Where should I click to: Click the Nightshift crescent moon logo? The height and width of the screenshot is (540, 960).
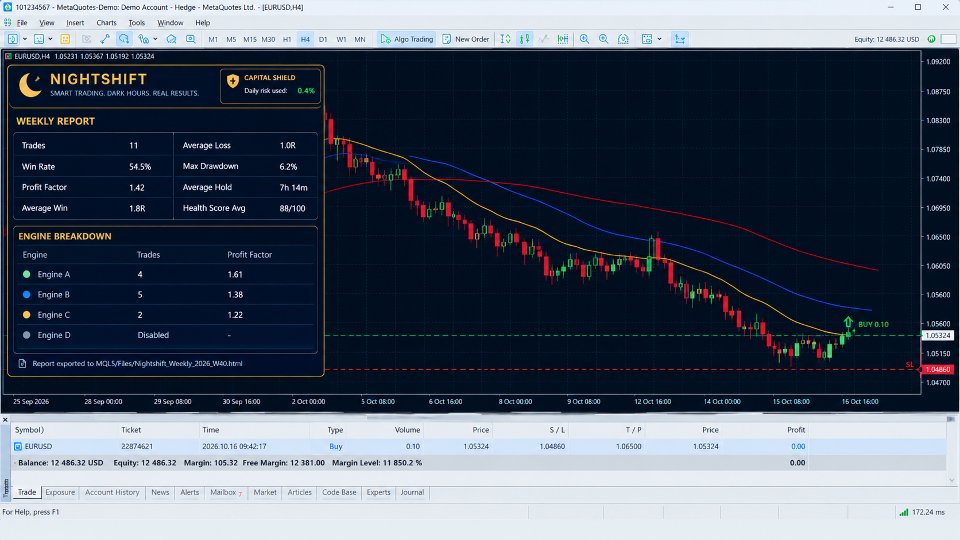pyautogui.click(x=29, y=84)
